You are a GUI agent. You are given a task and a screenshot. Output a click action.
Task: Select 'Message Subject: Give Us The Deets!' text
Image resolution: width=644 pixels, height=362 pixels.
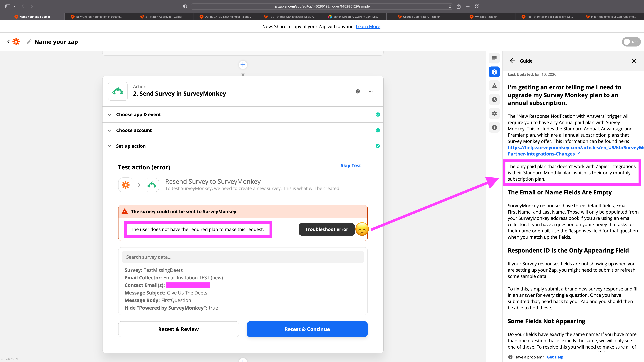[167, 292]
